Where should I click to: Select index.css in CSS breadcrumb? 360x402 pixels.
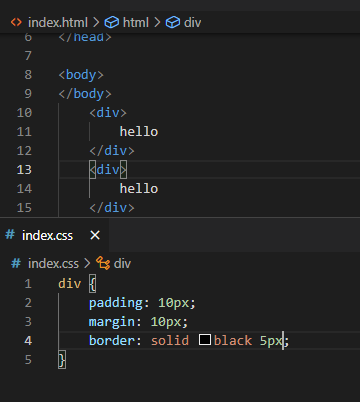[53, 264]
